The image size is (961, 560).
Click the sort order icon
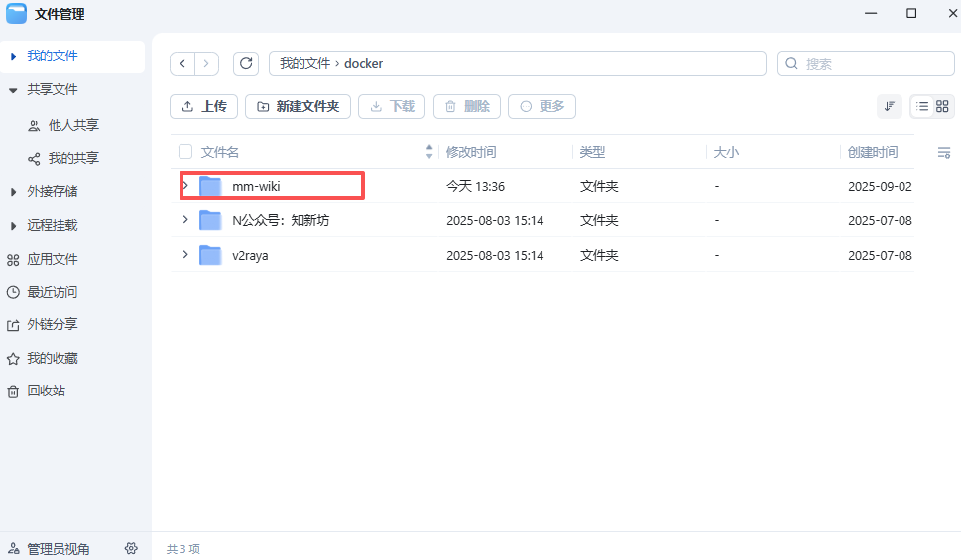coord(890,107)
